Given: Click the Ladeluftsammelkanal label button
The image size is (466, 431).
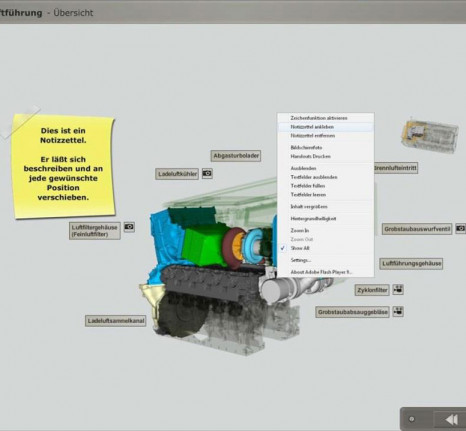Looking at the screenshot, I should (x=116, y=321).
